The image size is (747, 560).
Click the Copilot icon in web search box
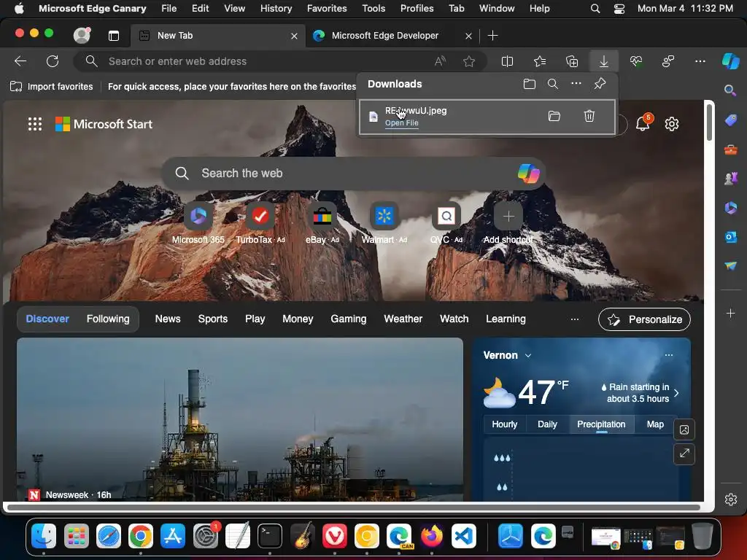pos(528,174)
